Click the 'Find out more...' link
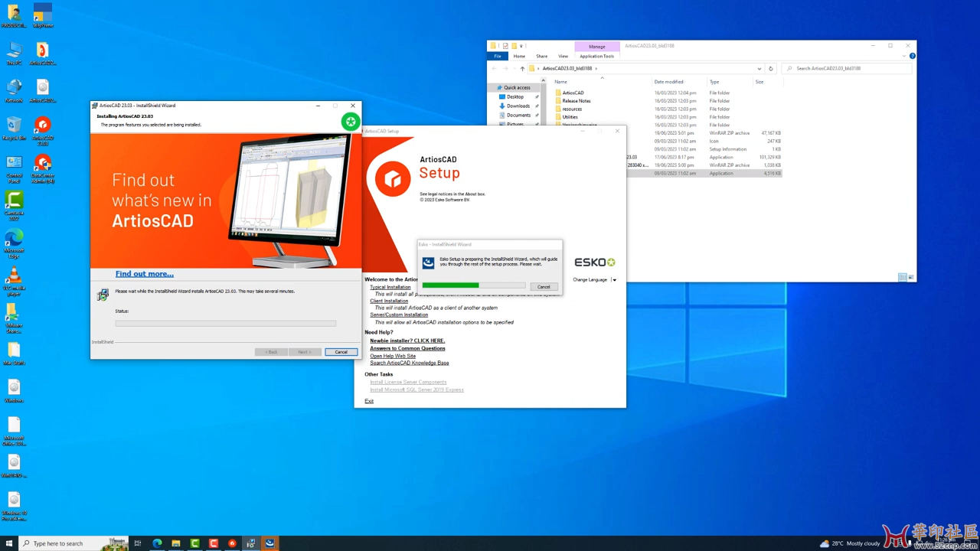 [x=145, y=274]
